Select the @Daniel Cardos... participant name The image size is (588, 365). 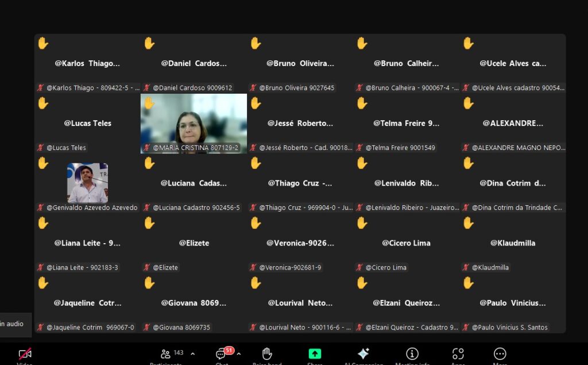[x=194, y=63]
